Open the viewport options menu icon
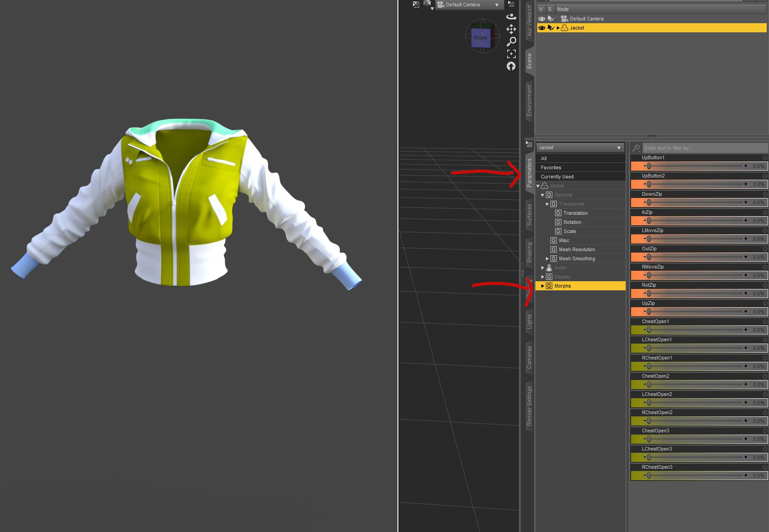769x532 pixels. pos(511,5)
